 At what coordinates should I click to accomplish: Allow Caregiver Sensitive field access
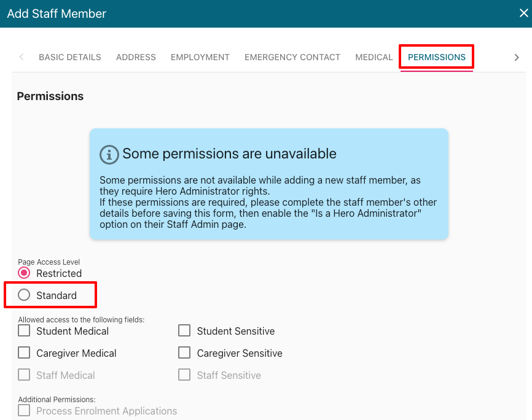point(184,353)
